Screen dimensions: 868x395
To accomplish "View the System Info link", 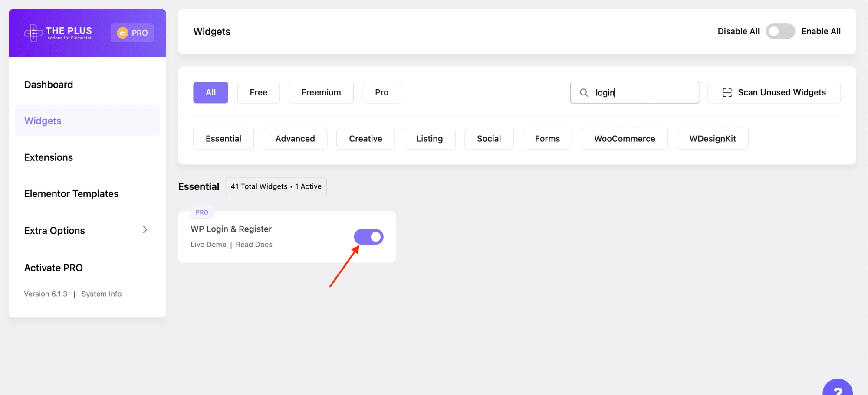I will (x=102, y=294).
